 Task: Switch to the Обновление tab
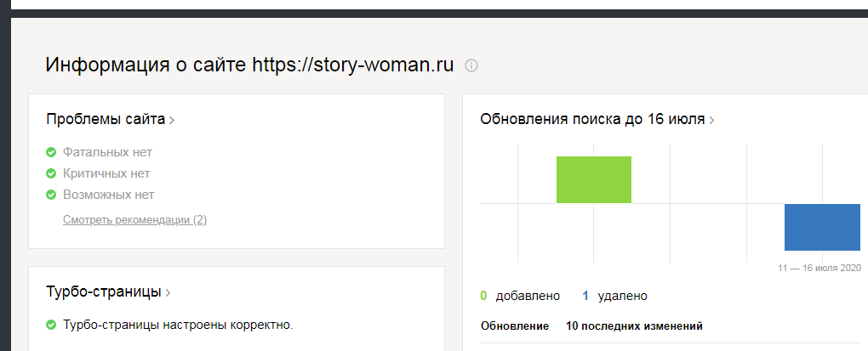[516, 326]
